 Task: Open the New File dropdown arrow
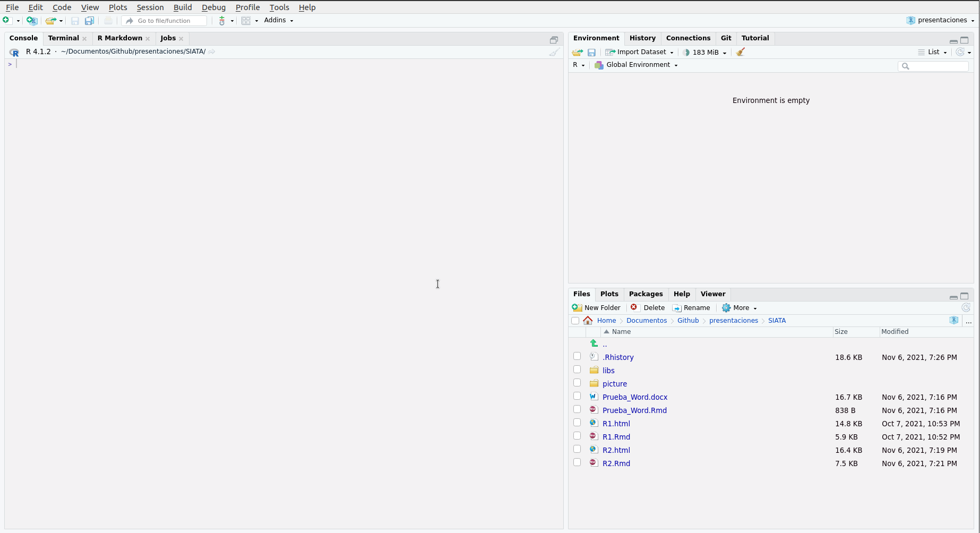coord(18,21)
